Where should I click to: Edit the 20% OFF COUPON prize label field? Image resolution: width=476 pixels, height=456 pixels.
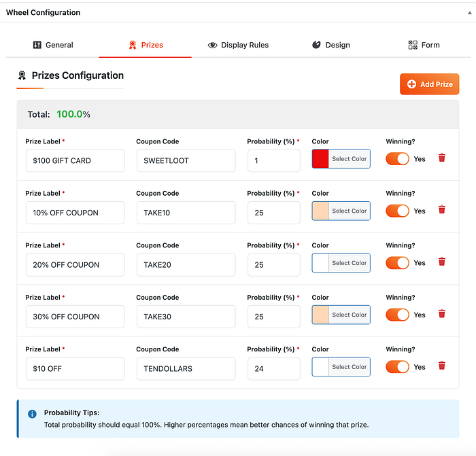point(75,264)
